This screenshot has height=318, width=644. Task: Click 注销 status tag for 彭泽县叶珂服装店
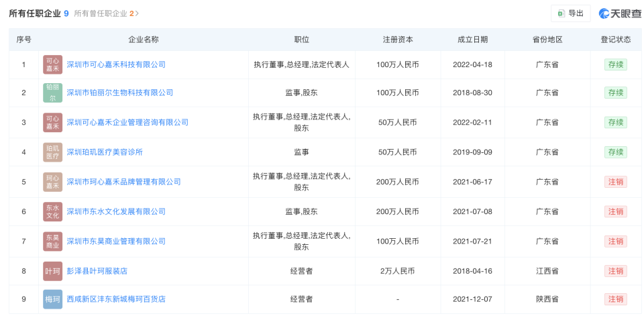[615, 271]
